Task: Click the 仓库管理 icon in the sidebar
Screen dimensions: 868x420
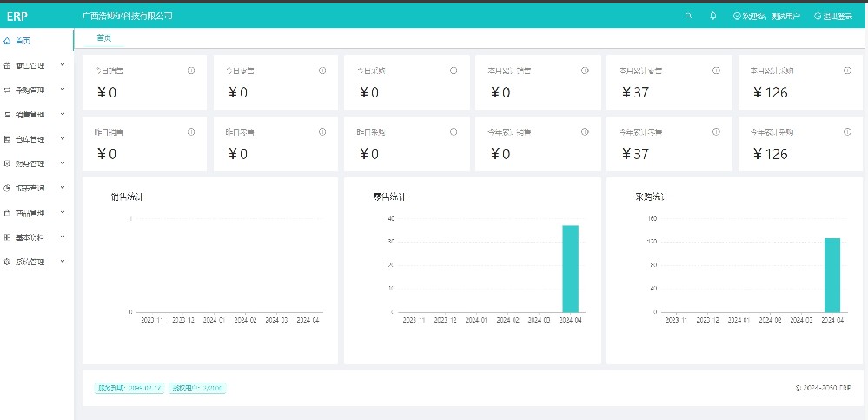Action: (7, 139)
